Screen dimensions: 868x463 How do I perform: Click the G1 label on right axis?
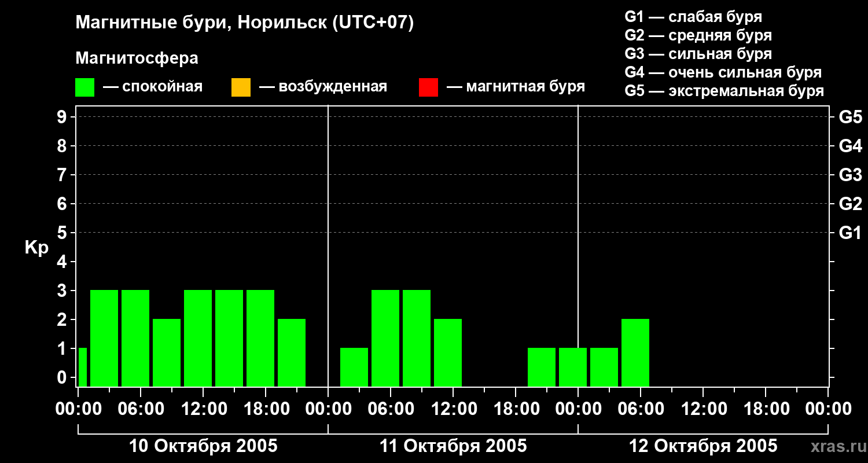coord(850,233)
